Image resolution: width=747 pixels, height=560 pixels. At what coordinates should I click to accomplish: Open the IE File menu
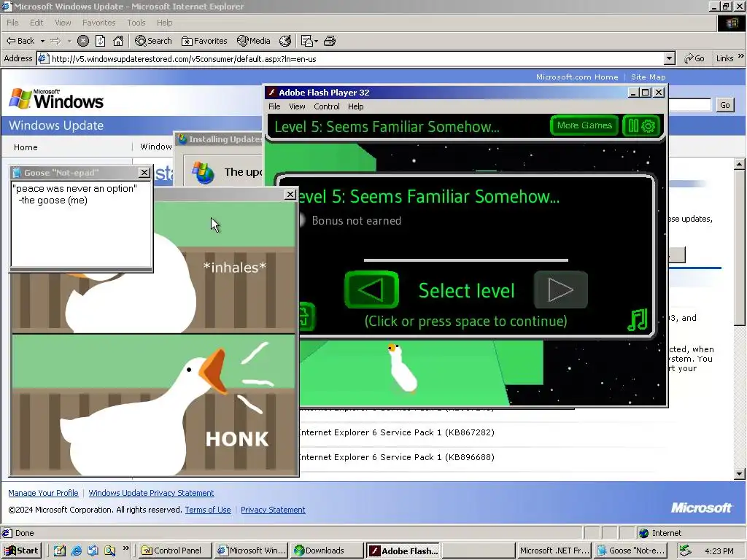[x=12, y=23]
